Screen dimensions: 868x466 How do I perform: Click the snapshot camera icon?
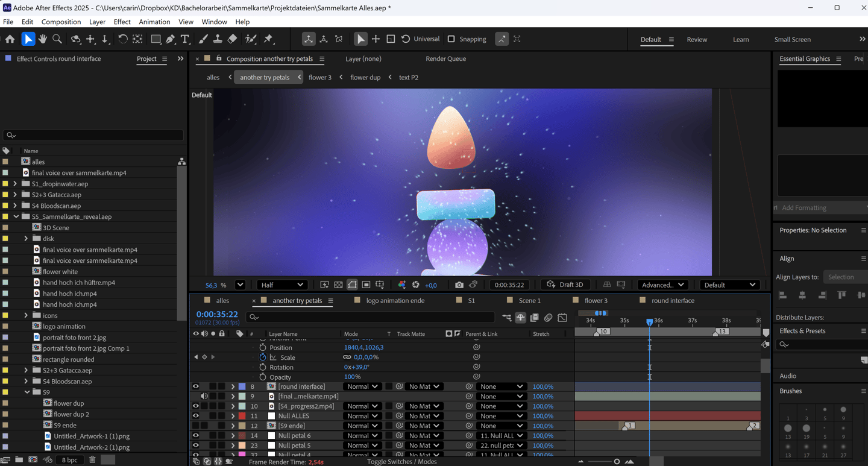(459, 285)
